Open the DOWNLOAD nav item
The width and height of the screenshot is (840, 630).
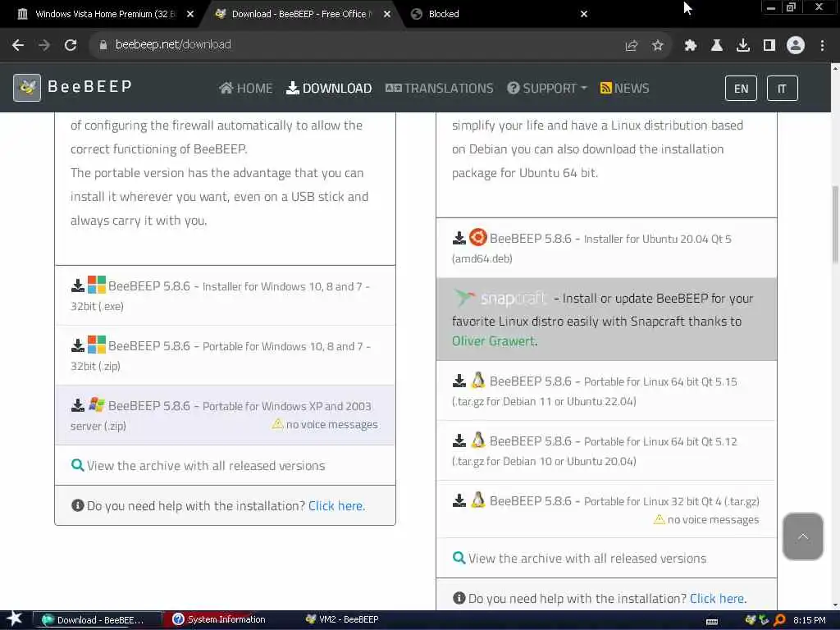point(329,89)
